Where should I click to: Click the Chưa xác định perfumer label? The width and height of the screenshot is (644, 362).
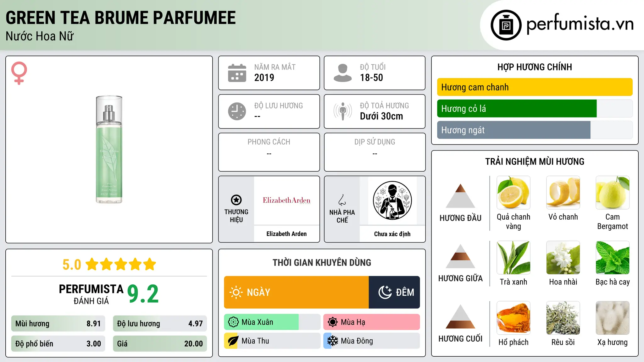coord(392,234)
